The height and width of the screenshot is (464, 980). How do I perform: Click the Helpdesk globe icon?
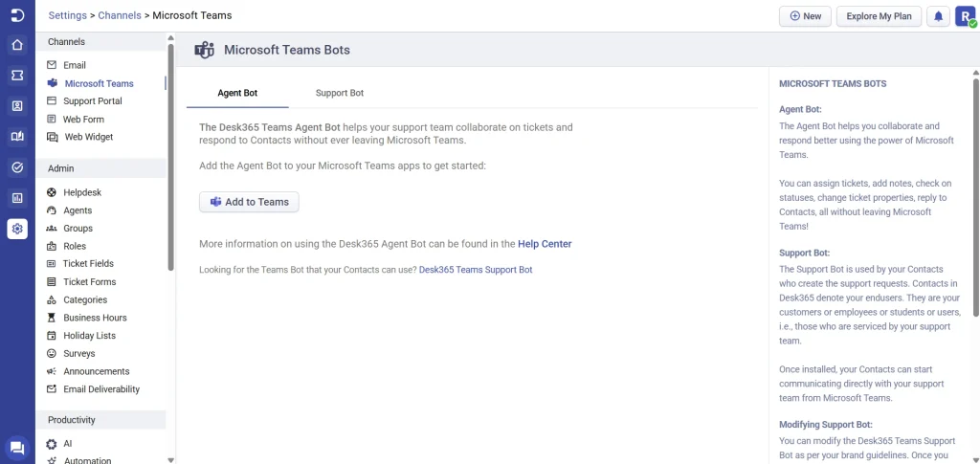point(52,192)
